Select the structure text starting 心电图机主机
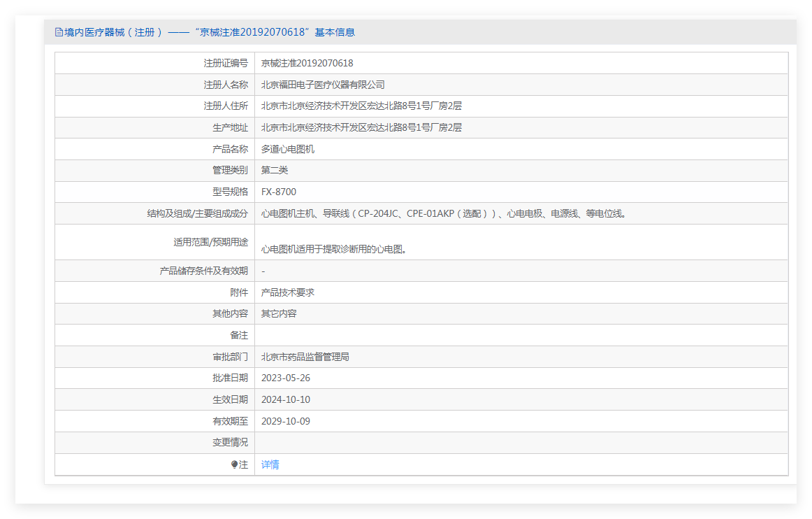 [x=443, y=213]
